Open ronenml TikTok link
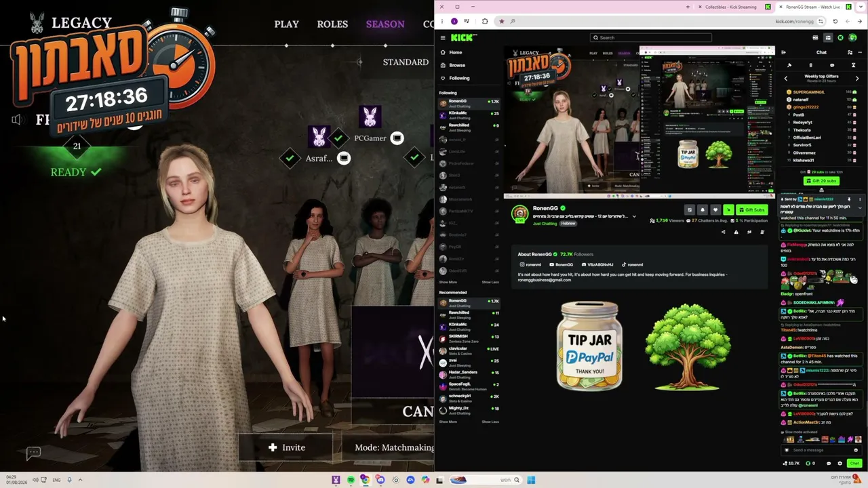 pos(632,264)
